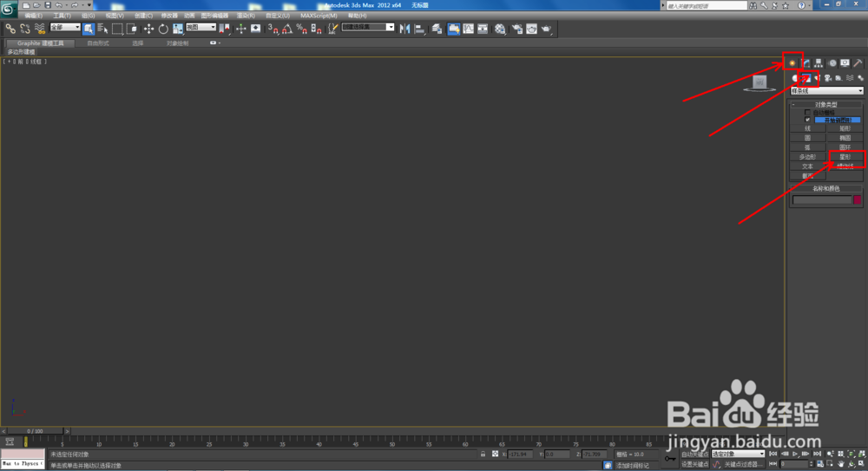The image size is (868, 471).
Task: Toggle Window/Crossing selection icon
Action: [131, 29]
